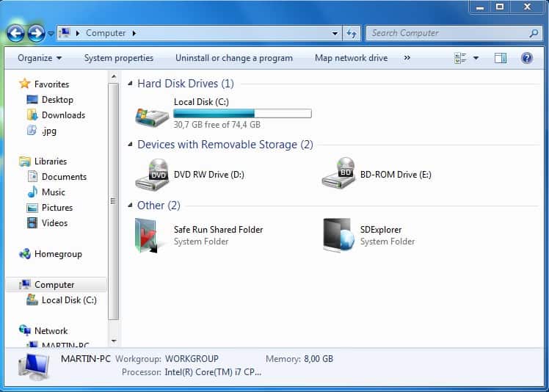This screenshot has height=392, width=549.
Task: Go back with the Back arrow button
Action: 15,34
